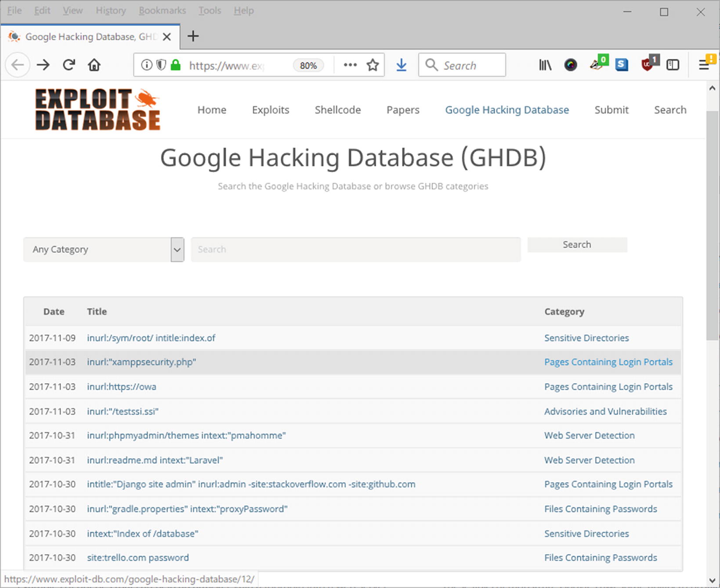The height and width of the screenshot is (588, 720).
Task: Click the round color-wheel extension icon
Action: pyautogui.click(x=571, y=65)
